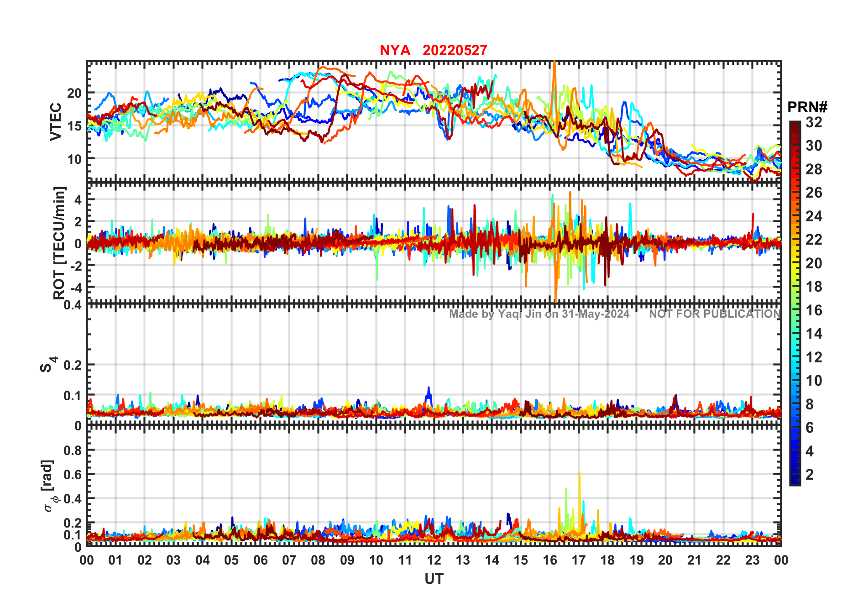The width and height of the screenshot is (868, 607).
Task: Click colorbar tick label "32"
Action: click(x=814, y=122)
